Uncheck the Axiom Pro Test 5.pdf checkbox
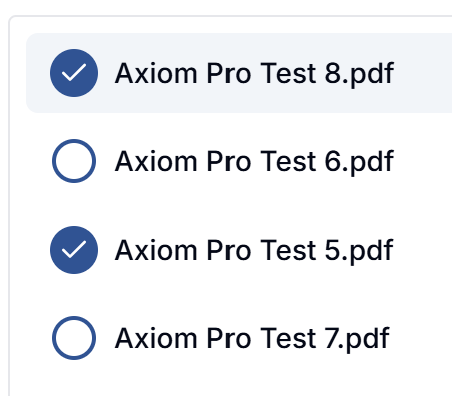 point(74,250)
